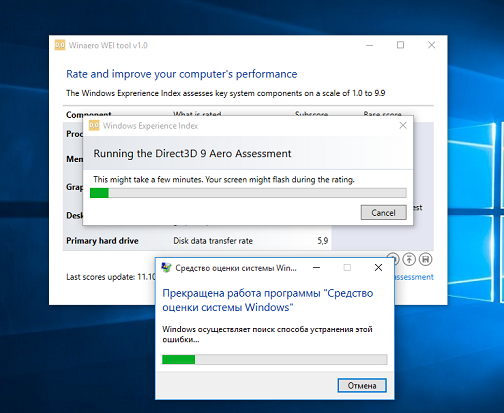
Task: Minimize the Russian error report dialog
Action: tap(317, 268)
